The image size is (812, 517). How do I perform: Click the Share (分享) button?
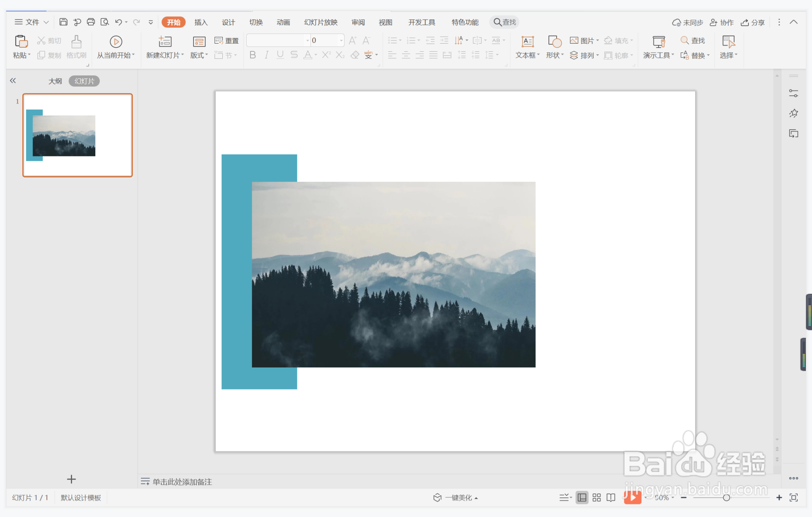coord(753,22)
